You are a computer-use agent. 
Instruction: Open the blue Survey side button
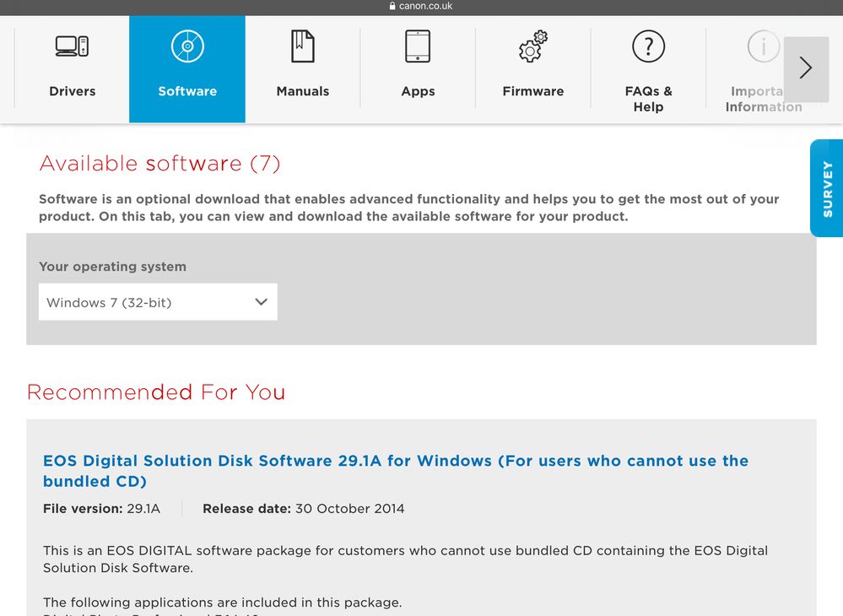[827, 188]
